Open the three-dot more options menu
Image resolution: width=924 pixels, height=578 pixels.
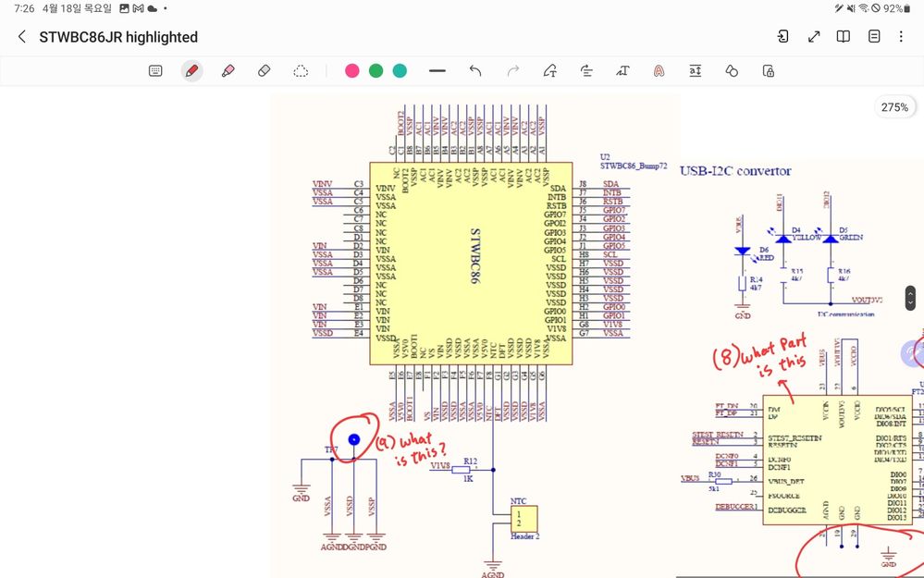901,37
